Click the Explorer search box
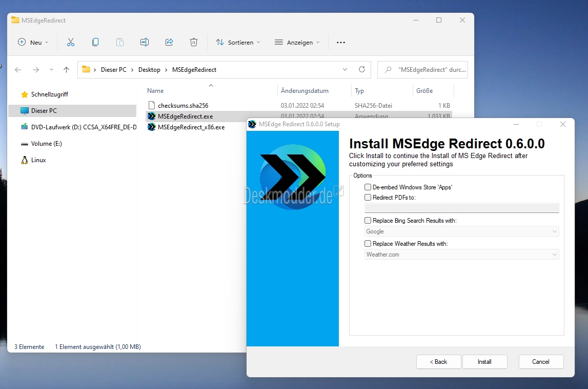588x389 pixels. point(422,70)
